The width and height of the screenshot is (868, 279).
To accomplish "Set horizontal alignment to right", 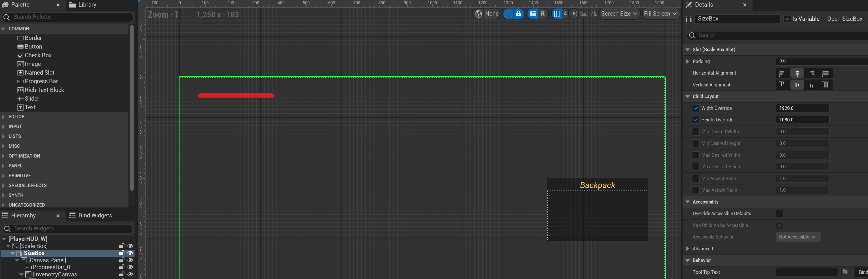I will (812, 73).
